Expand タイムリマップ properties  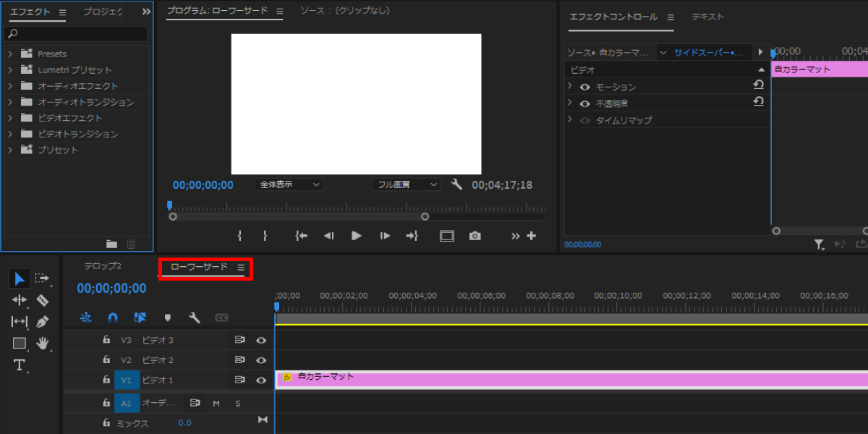(x=570, y=119)
